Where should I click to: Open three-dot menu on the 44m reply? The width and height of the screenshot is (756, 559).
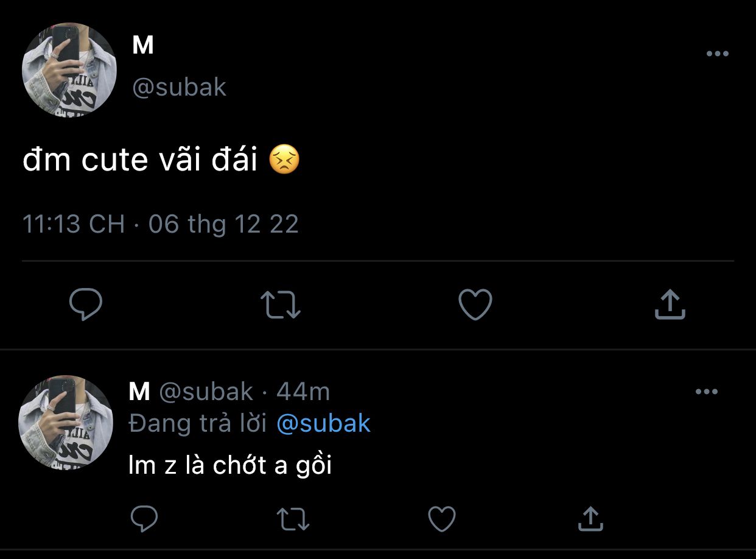tap(706, 392)
